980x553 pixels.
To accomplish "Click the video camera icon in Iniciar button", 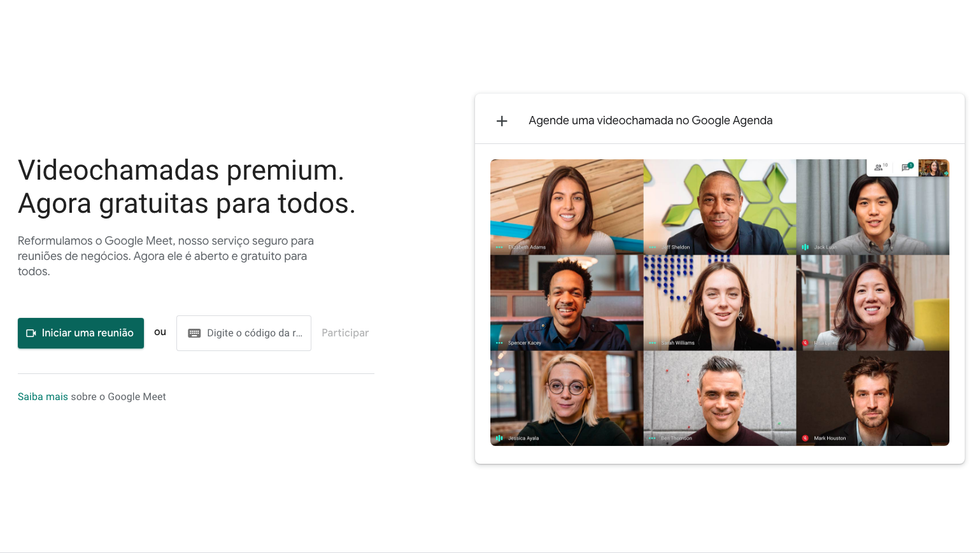I will pyautogui.click(x=31, y=333).
